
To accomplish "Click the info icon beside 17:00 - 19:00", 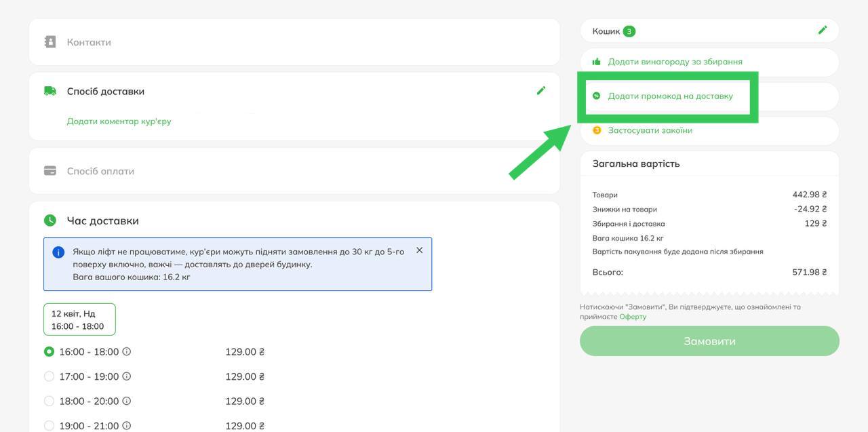I will tap(127, 376).
